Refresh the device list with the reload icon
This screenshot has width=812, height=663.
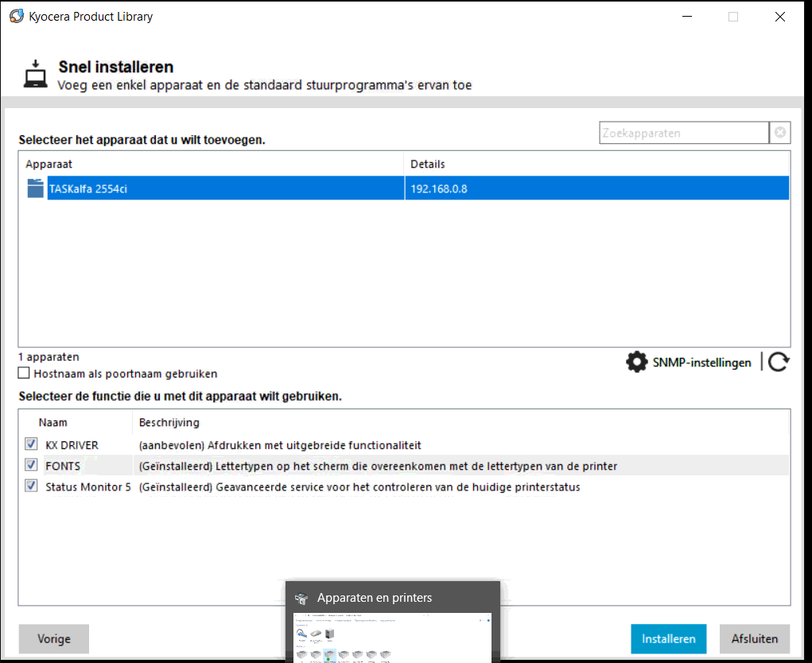(x=779, y=362)
